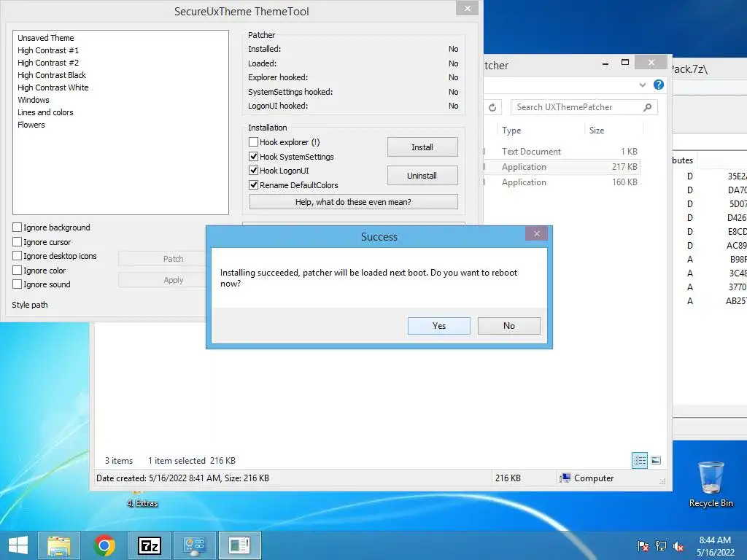Click the Apply button
747x560 pixels.
tap(173, 280)
